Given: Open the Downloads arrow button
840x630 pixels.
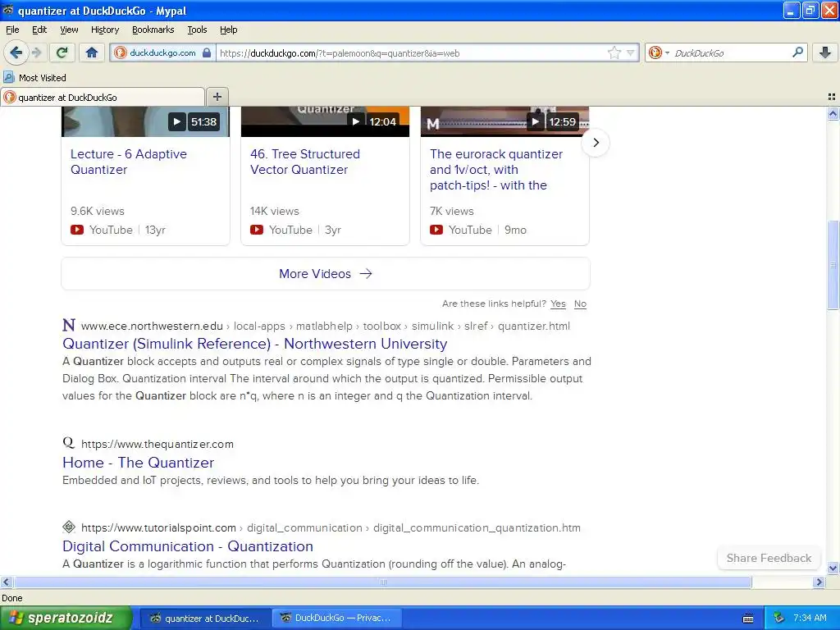Looking at the screenshot, I should click(x=825, y=52).
